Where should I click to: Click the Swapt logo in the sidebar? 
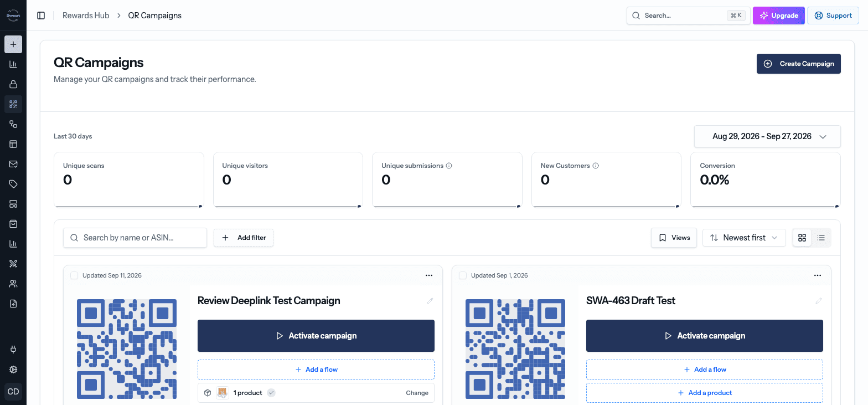pyautogui.click(x=13, y=16)
